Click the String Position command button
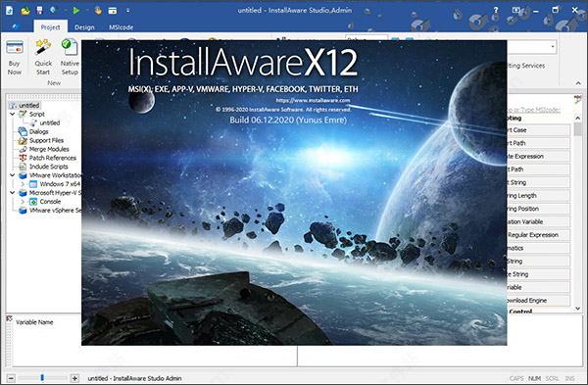The image size is (588, 385). point(538,209)
